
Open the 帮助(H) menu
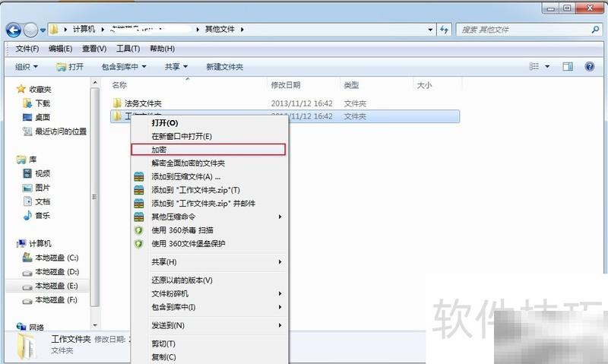coord(162,49)
